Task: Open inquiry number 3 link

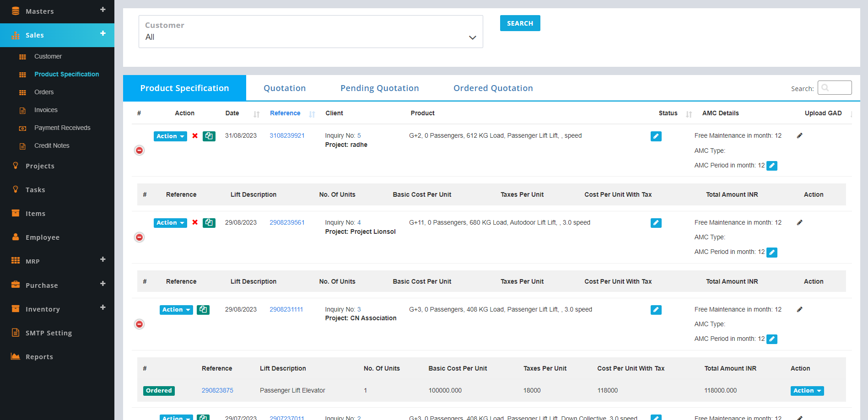Action: point(359,309)
